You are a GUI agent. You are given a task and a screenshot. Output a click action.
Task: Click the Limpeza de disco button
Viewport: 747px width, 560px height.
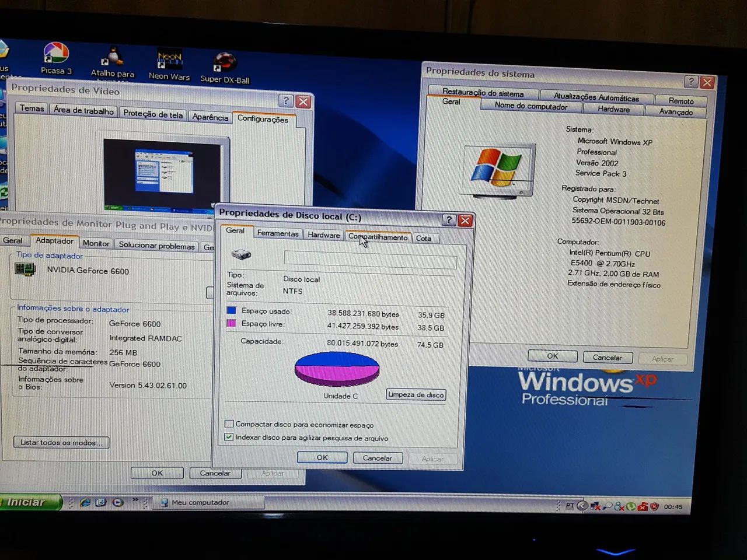[416, 395]
